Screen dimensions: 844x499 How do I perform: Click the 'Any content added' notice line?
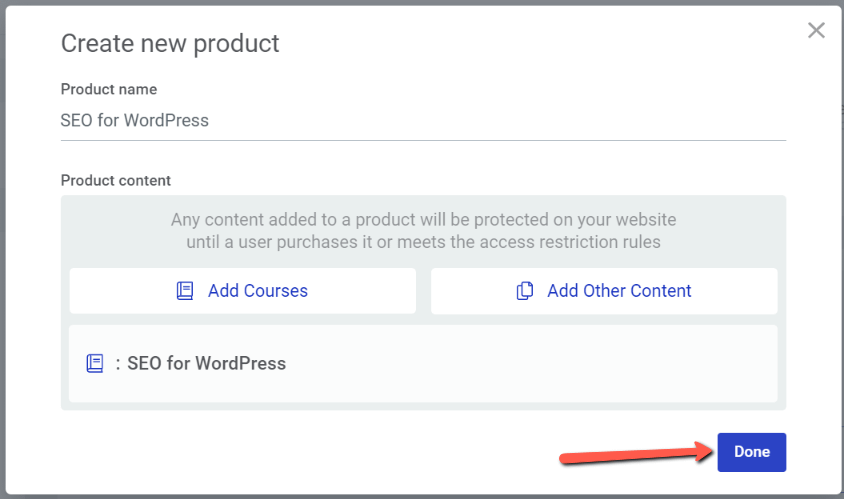pyautogui.click(x=423, y=219)
